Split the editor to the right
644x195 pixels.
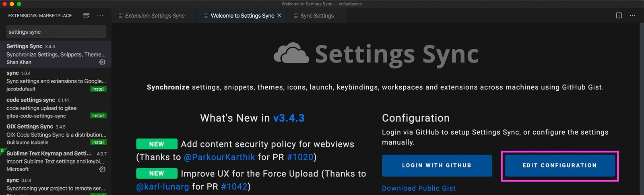tap(619, 15)
